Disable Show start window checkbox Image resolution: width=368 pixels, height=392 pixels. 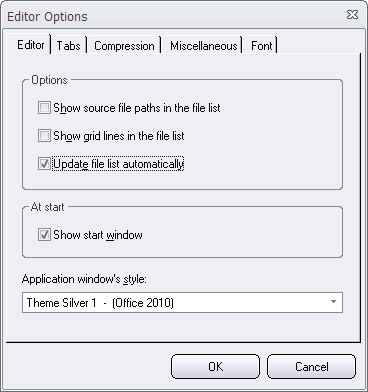click(x=44, y=235)
